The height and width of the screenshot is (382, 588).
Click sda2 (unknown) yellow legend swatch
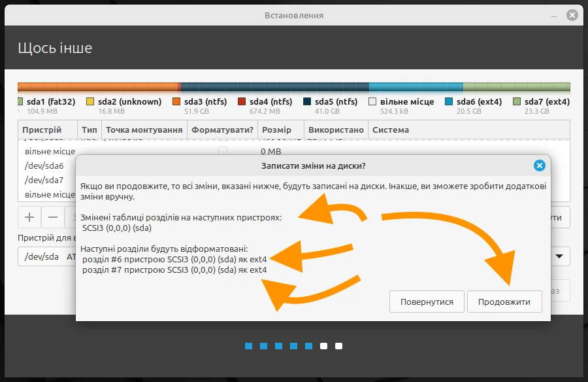pos(90,101)
